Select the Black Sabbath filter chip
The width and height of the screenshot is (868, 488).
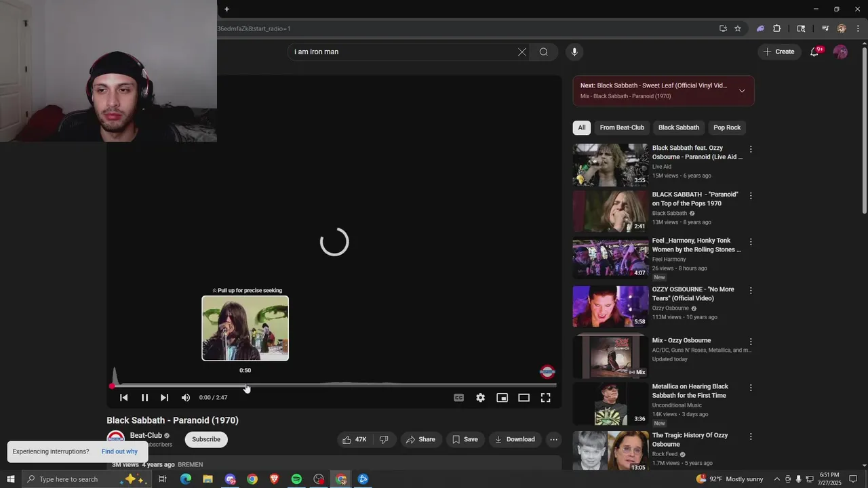click(678, 127)
